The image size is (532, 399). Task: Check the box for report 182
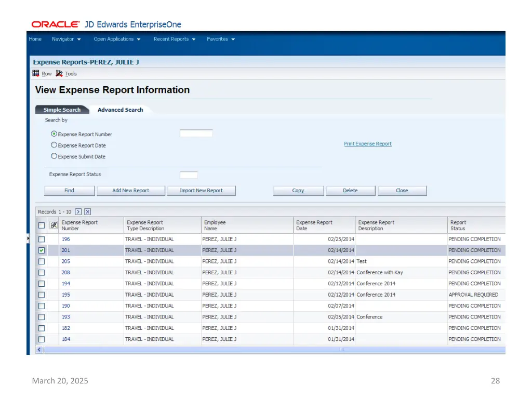(42, 328)
